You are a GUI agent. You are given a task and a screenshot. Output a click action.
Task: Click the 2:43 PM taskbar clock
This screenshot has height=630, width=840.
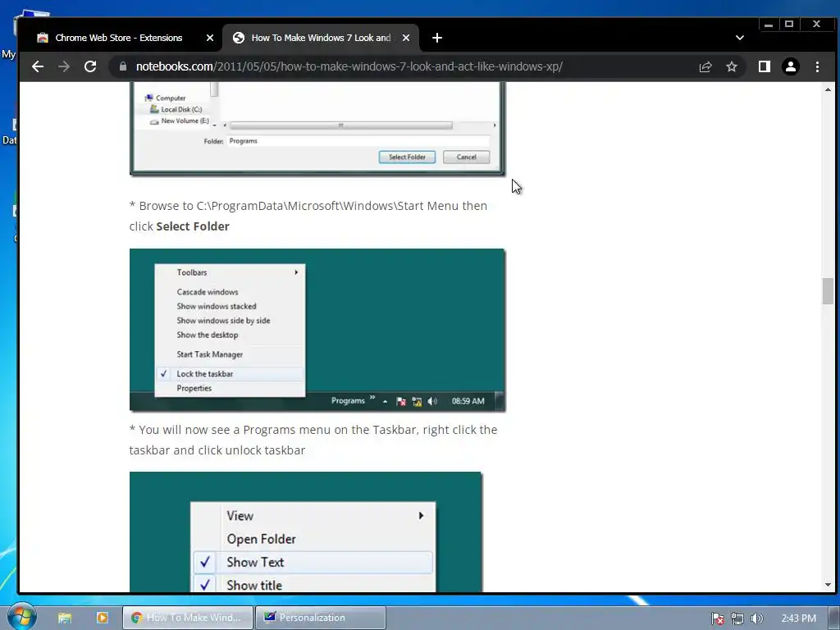798,619
